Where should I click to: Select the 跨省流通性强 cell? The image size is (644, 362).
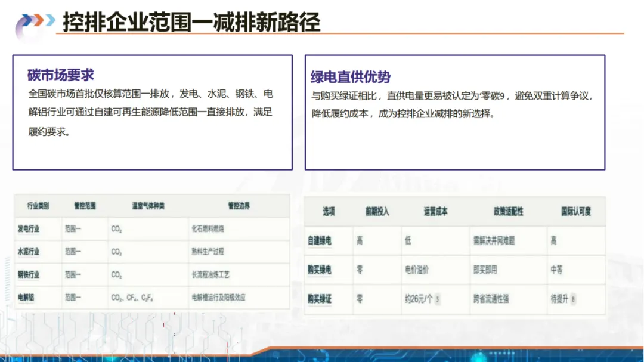491,299
